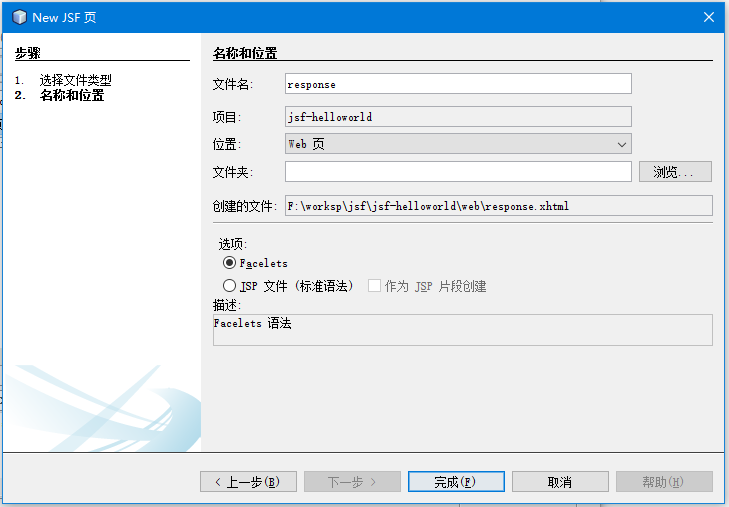Choose the JSP 文件 (标准语法) radio button
Screen dimensions: 729x507
click(x=230, y=286)
